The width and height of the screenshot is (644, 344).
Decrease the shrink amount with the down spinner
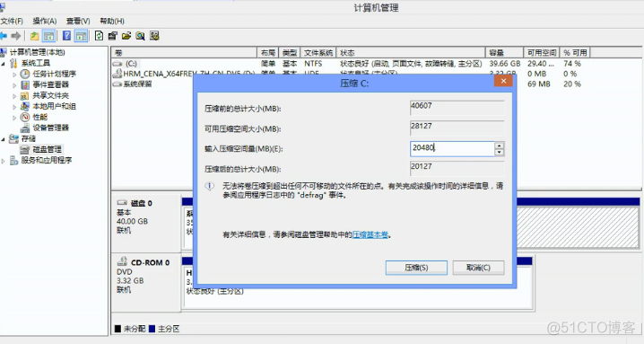(x=499, y=153)
